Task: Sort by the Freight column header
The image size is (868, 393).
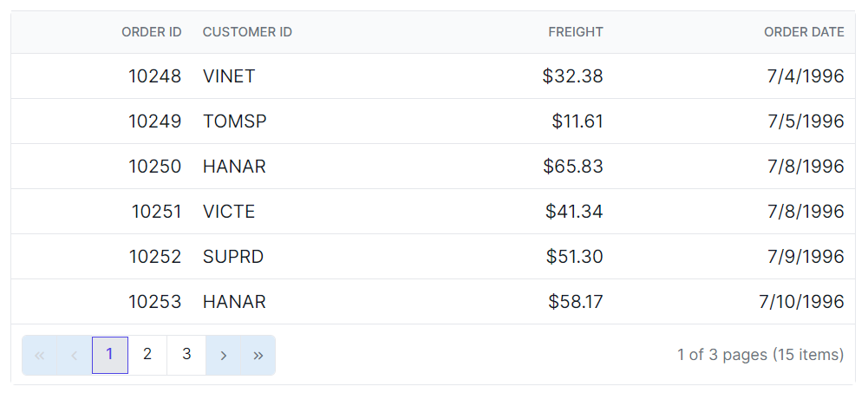Action: pos(575,32)
